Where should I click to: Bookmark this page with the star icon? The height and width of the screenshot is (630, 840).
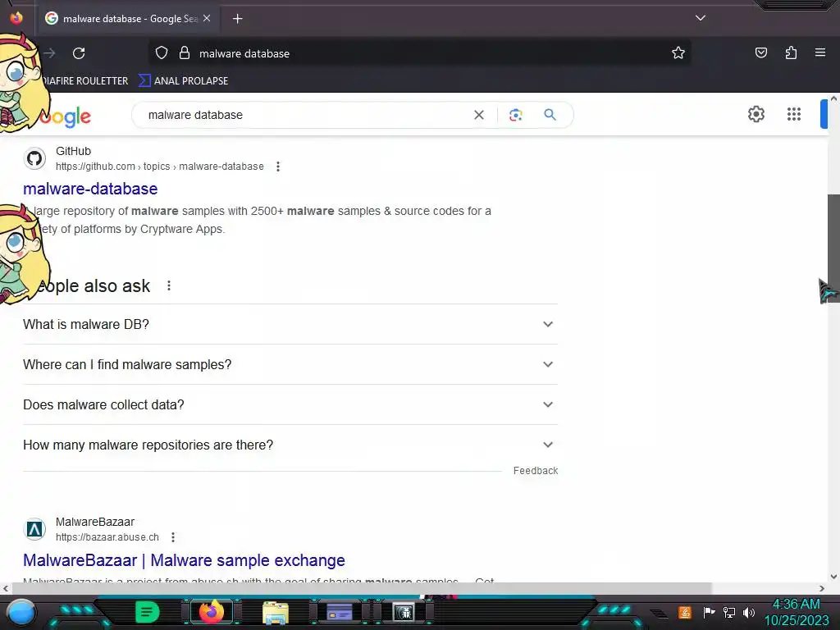coord(678,52)
